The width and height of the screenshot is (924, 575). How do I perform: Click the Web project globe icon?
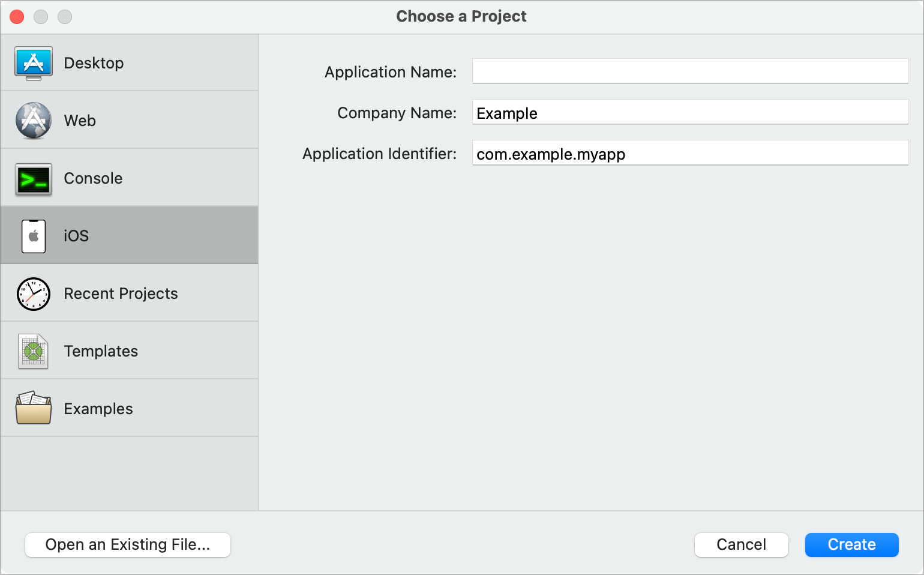coord(34,121)
